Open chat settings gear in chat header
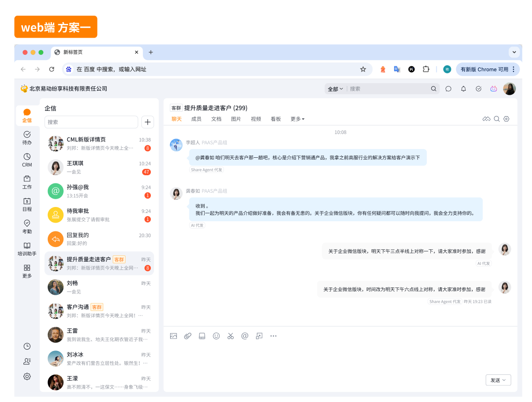 (x=507, y=119)
